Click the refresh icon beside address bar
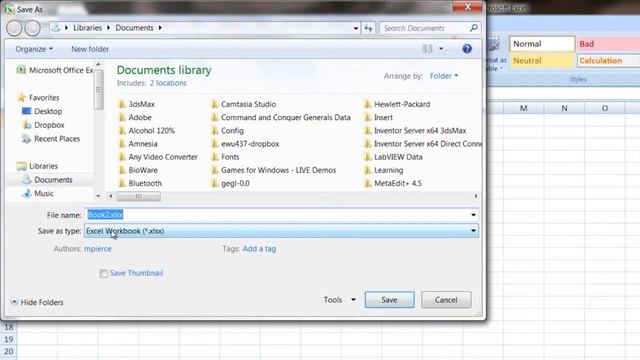 coord(368,28)
